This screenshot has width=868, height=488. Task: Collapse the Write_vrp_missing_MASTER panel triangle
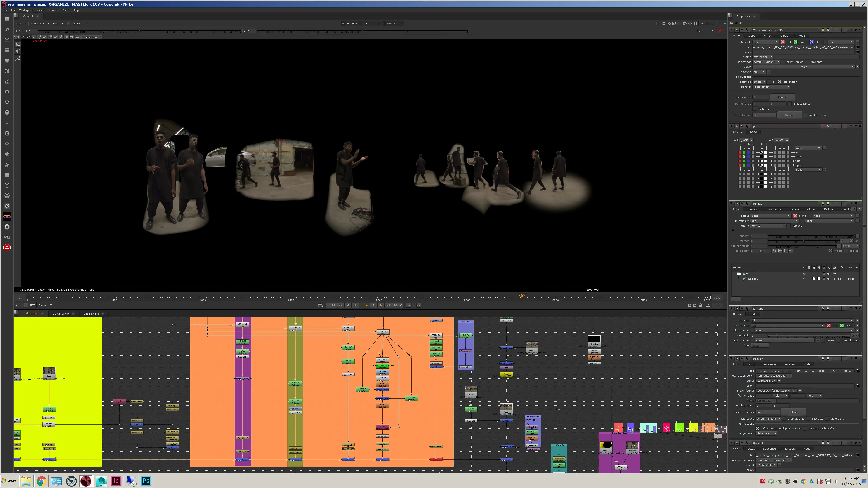point(731,30)
